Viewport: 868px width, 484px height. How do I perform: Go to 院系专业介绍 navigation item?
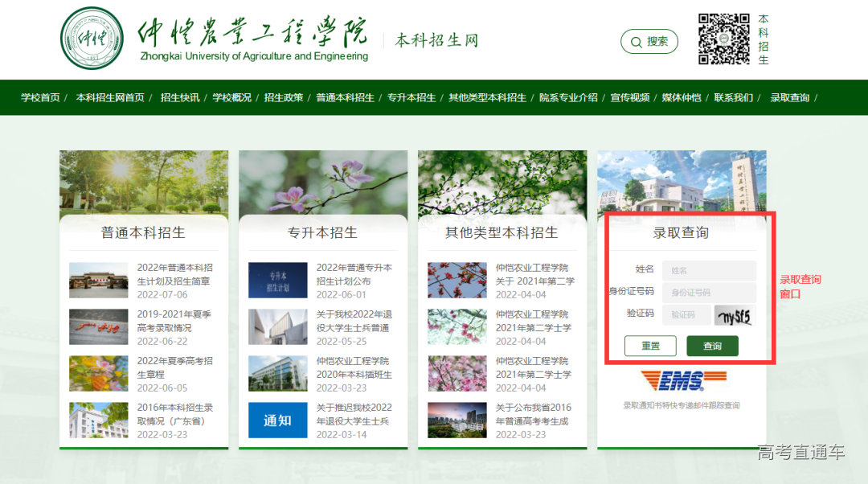point(568,97)
